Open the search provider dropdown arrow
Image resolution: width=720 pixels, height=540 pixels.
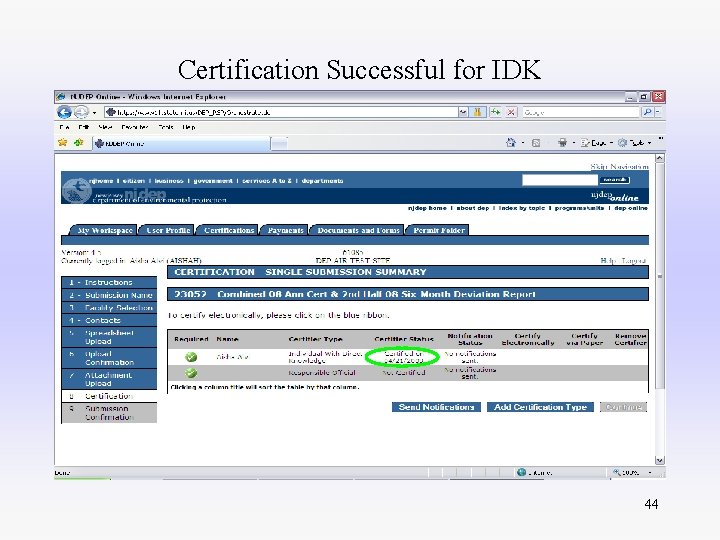(x=658, y=112)
